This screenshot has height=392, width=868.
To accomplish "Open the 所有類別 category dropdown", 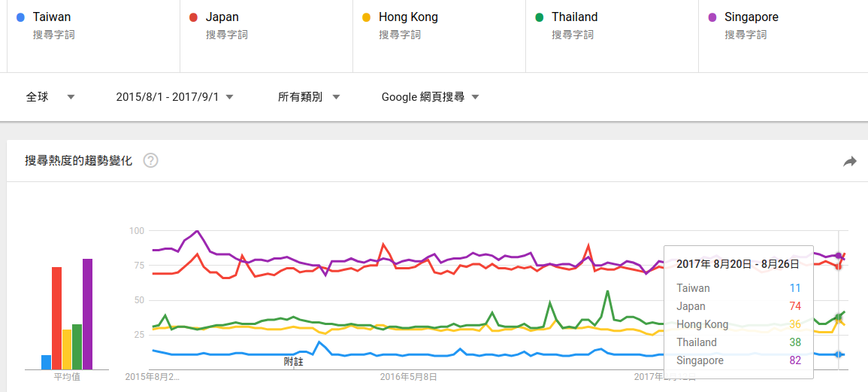I will (309, 96).
